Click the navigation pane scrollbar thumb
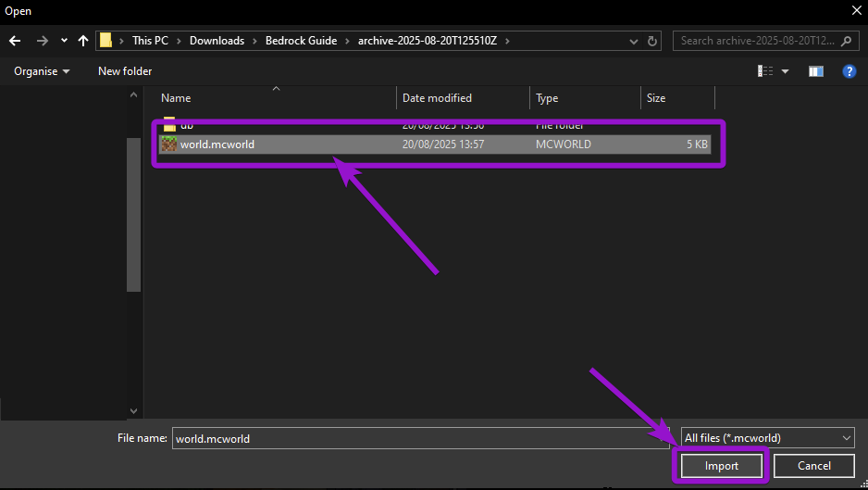 [x=133, y=215]
